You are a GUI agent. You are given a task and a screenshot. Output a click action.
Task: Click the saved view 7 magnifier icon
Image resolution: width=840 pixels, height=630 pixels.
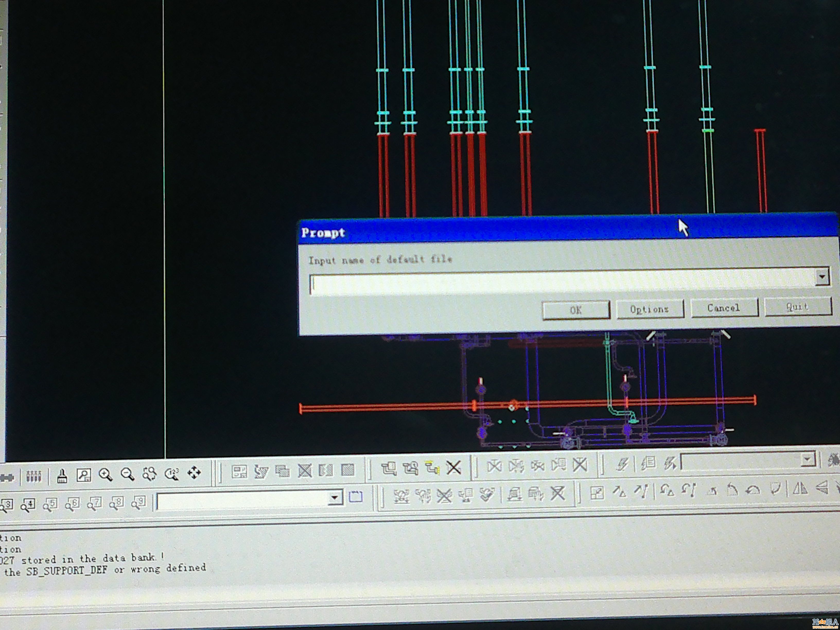94,504
